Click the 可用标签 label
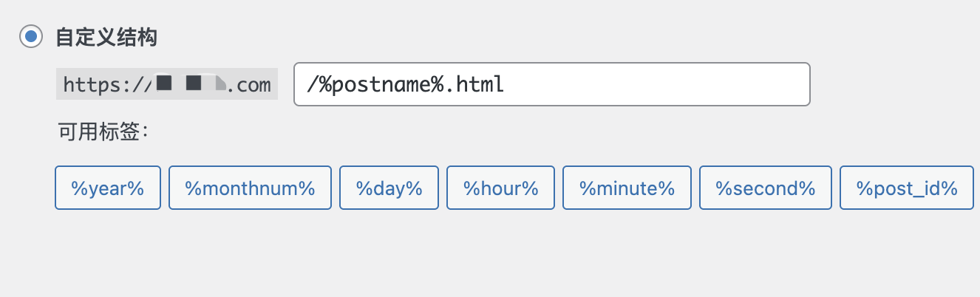Viewport: 980px width, 297px height. [x=99, y=132]
